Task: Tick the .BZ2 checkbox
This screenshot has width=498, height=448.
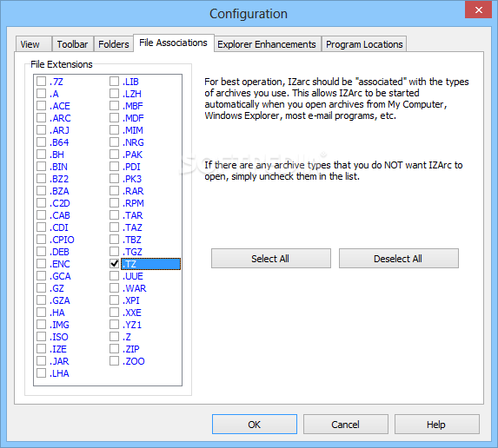Action: [x=42, y=179]
